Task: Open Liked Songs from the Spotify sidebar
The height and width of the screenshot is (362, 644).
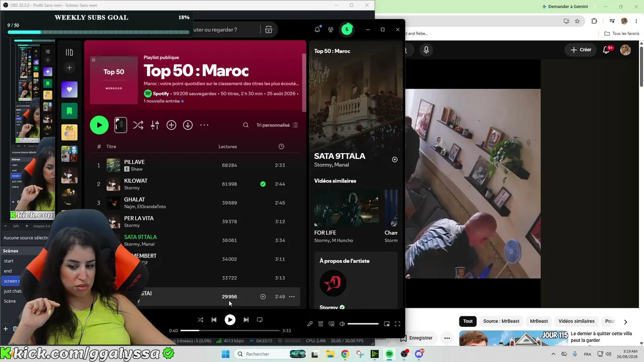Action: click(69, 89)
